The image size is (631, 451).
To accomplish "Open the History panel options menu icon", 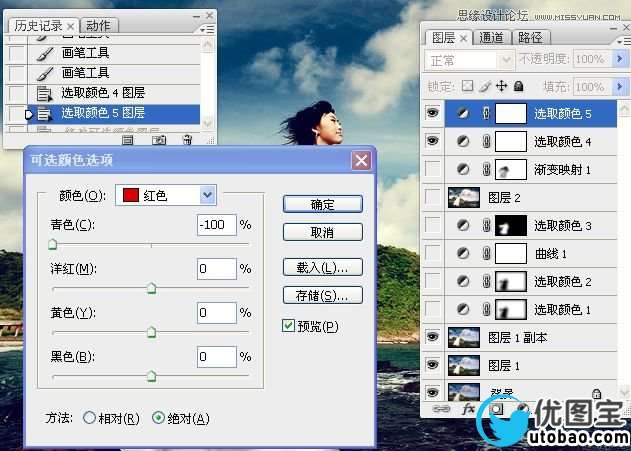I will coord(208,29).
